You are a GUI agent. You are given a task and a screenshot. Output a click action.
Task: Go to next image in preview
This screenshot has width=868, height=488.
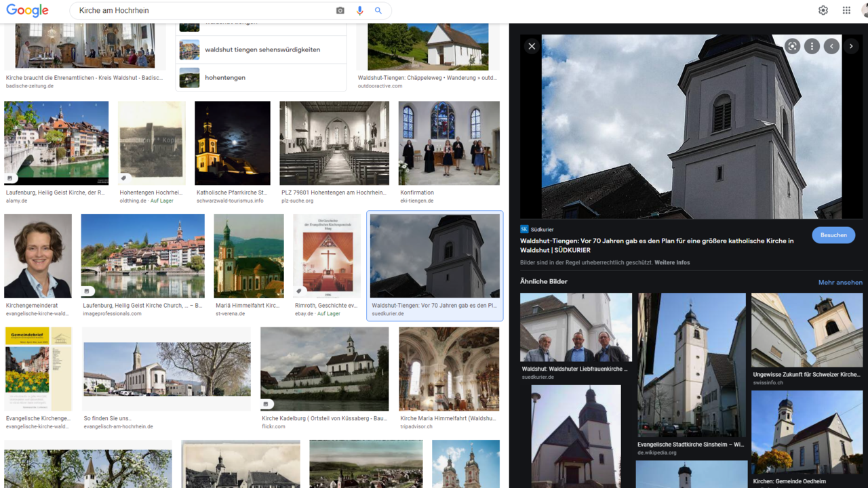[851, 46]
